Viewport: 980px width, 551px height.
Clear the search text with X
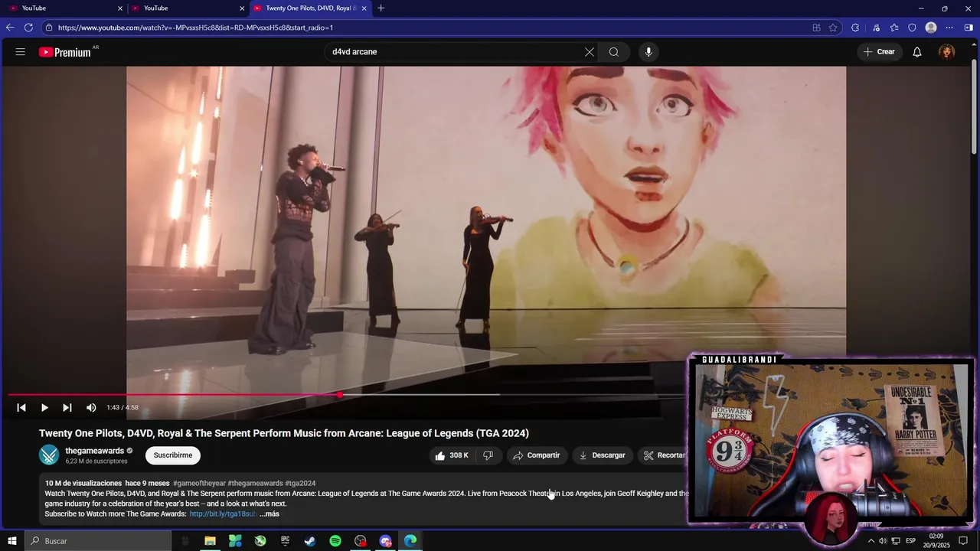589,52
